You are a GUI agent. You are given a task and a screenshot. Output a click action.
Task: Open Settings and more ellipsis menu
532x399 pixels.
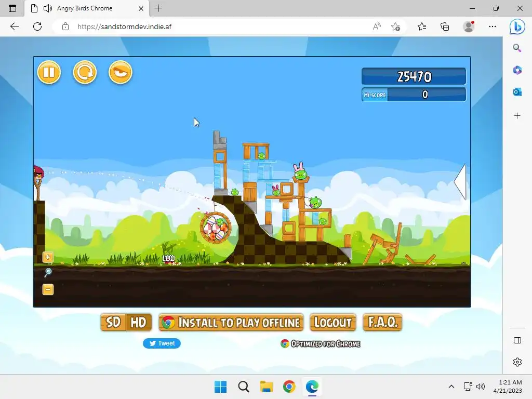pyautogui.click(x=493, y=26)
